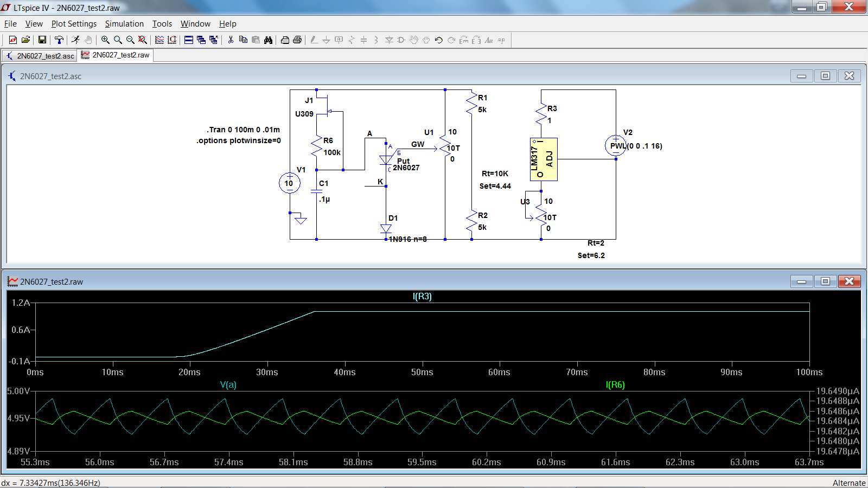This screenshot has width=868, height=488.
Task: Switch to the 2N6027_test2.asc tab
Action: pos(40,56)
